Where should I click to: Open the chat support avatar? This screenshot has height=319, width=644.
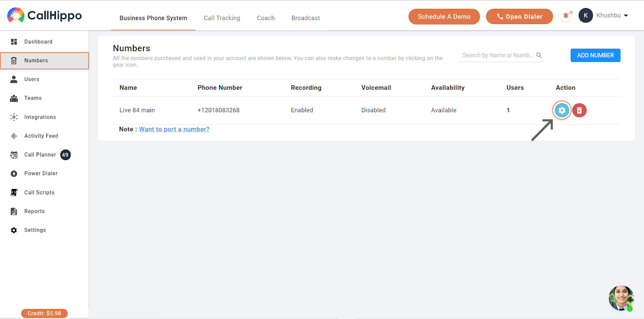click(621, 298)
